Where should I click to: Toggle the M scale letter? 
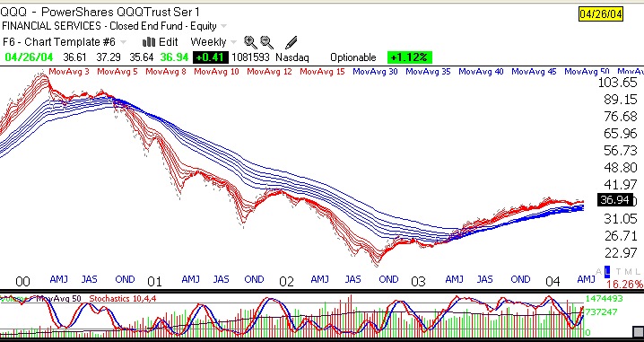629,271
